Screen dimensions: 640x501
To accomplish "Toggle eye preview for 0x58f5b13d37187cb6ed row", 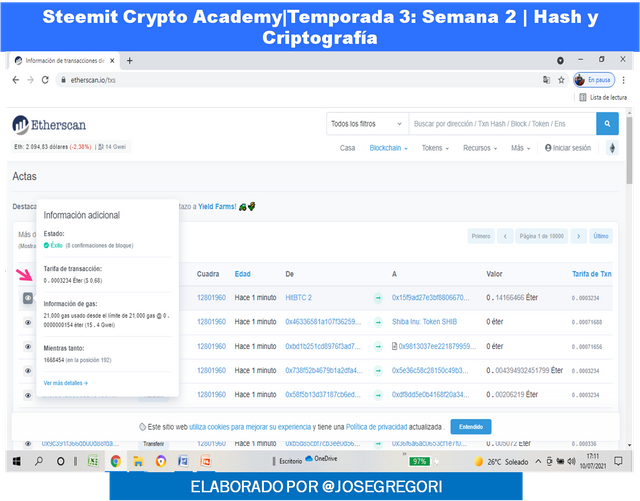I will 28,395.
